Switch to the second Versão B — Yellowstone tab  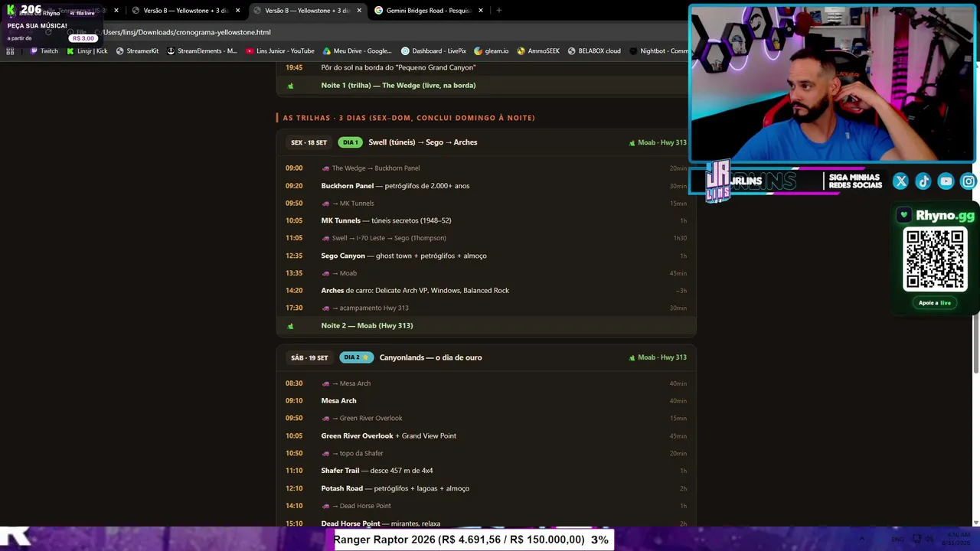(306, 11)
